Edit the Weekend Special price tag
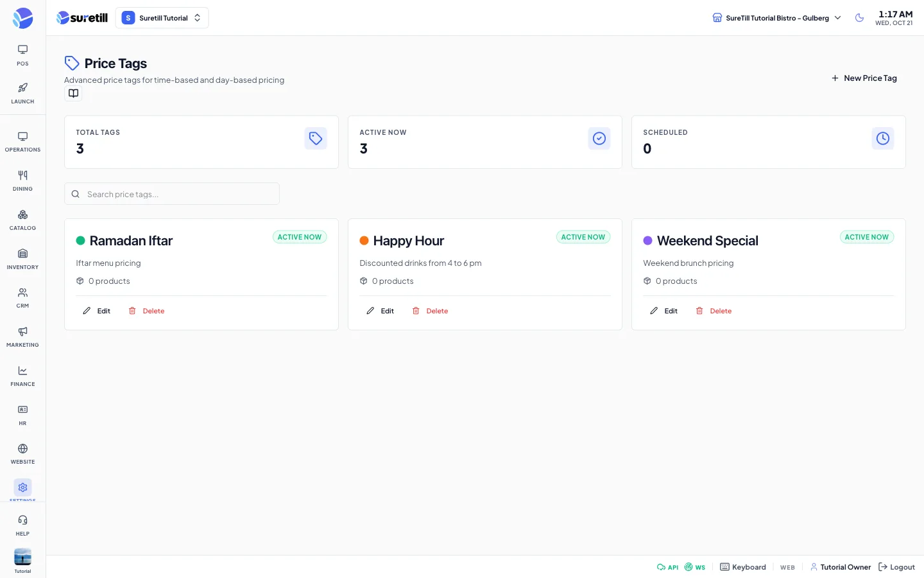The height and width of the screenshot is (578, 924). pos(664,311)
